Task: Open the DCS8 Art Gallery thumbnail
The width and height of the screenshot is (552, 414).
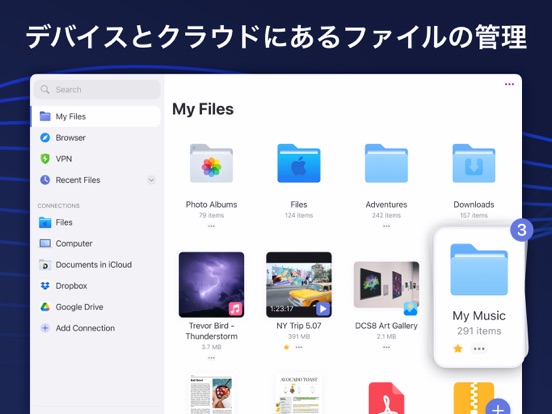Action: [x=386, y=285]
